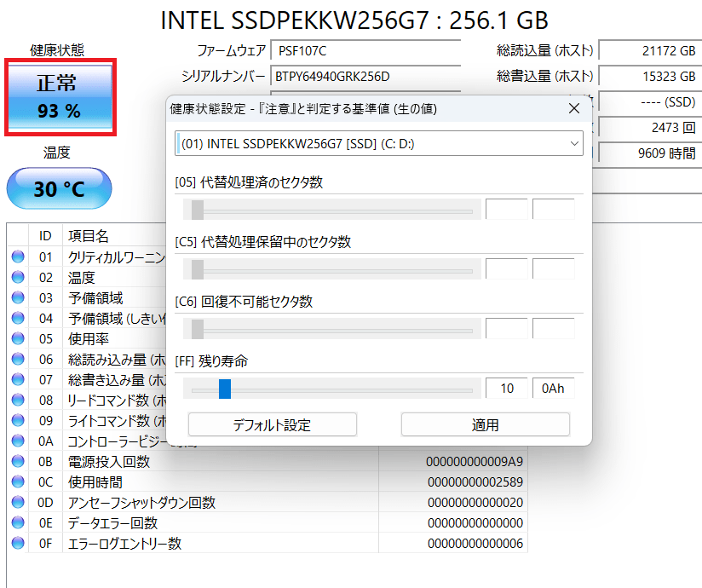Image resolution: width=702 pixels, height=588 pixels.
Task: Click the serial number field BTPY64940GRK256D
Action: coord(365,77)
